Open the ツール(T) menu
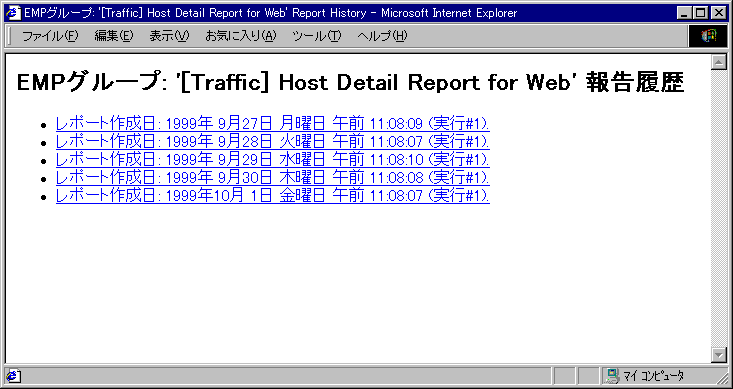Screen dimensions: 733x389 tap(317, 36)
